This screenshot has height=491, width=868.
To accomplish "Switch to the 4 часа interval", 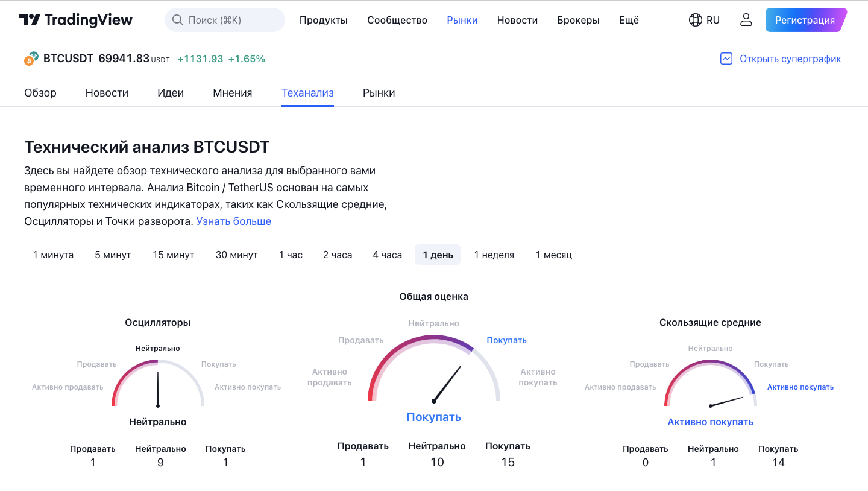I will point(387,255).
